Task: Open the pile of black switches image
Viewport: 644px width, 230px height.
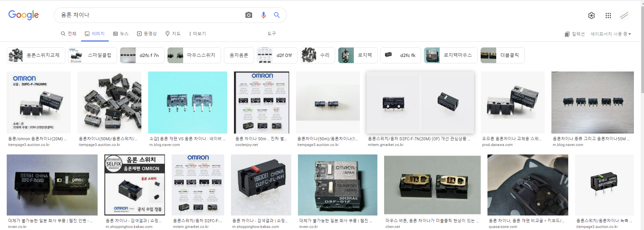Action: [x=109, y=103]
